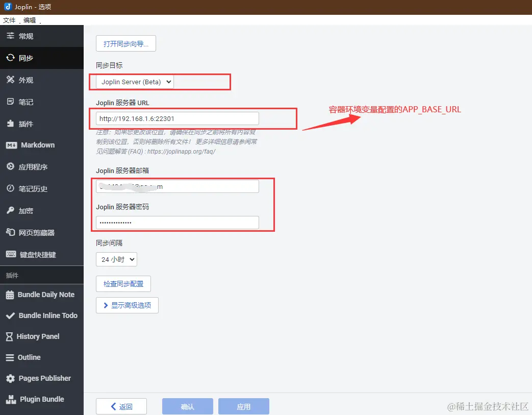Click the Appearance (外观) tools icon
This screenshot has width=532, height=415.
coord(11,80)
